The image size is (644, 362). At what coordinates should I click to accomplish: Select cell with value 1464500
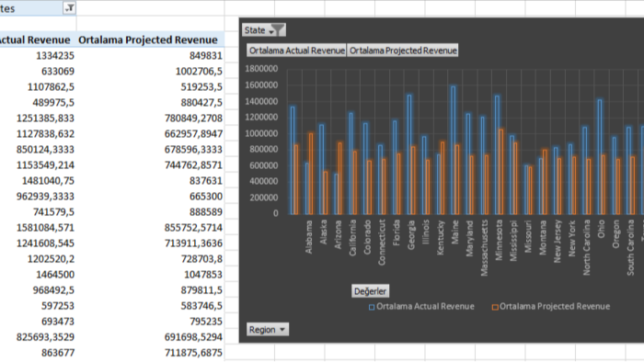point(38,275)
